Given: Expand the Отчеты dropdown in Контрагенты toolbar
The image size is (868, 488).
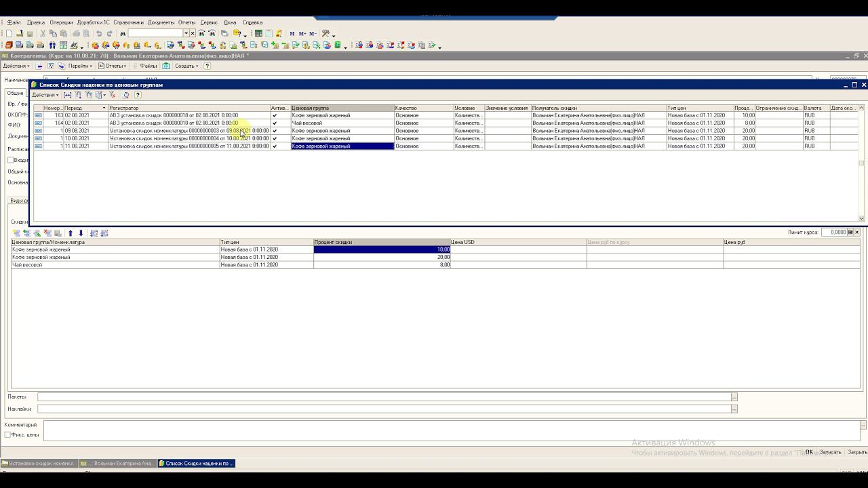Looking at the screenshot, I should coord(112,66).
